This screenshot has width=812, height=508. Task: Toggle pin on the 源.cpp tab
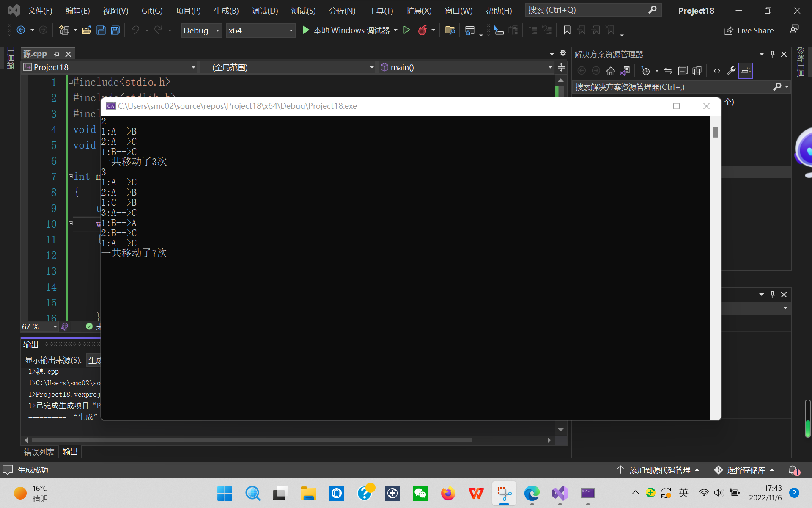57,54
